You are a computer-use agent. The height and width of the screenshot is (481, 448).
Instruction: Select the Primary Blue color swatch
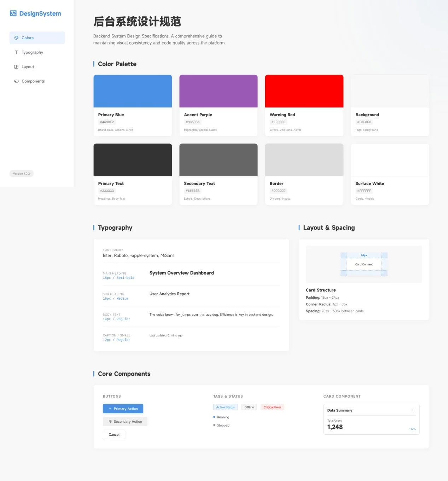[x=133, y=91]
